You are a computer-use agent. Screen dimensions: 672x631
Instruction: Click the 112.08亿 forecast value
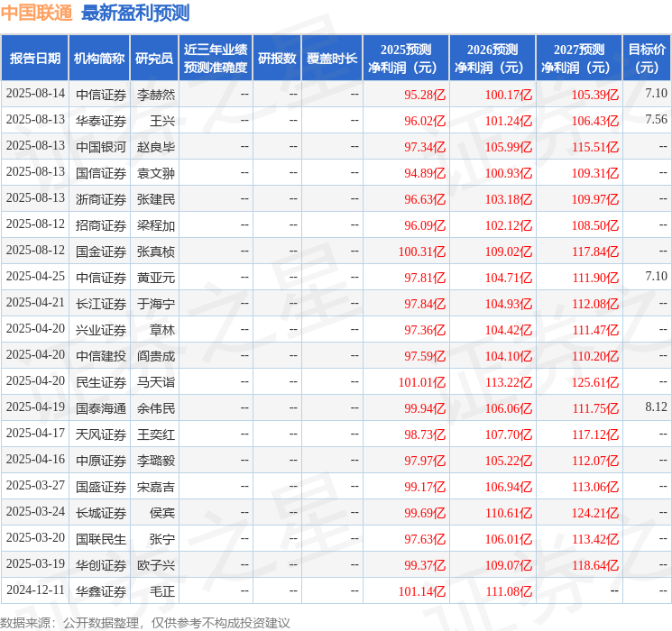click(x=594, y=304)
